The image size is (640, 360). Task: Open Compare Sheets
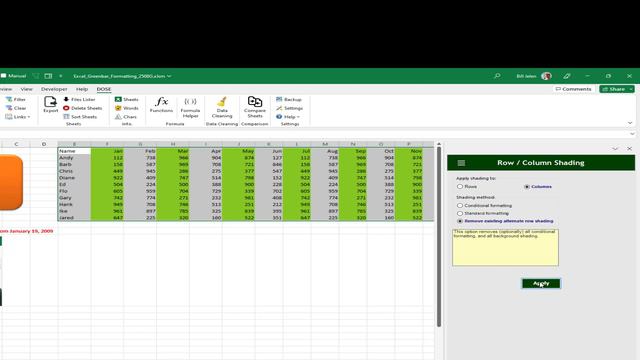click(255, 107)
